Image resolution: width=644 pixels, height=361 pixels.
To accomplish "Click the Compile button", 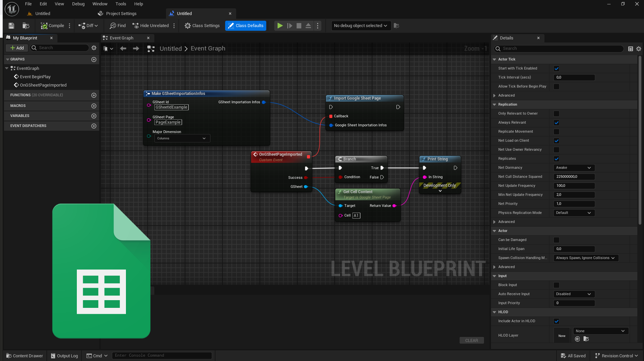I will point(52,26).
